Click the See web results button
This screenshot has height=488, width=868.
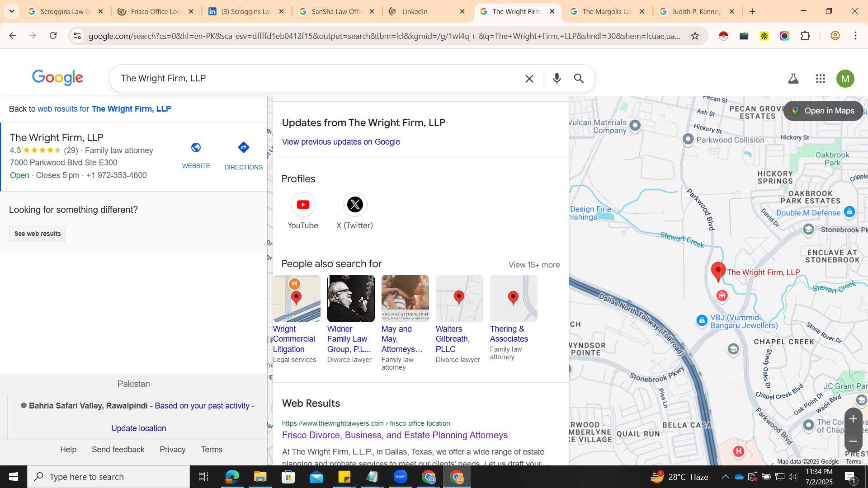(x=38, y=234)
